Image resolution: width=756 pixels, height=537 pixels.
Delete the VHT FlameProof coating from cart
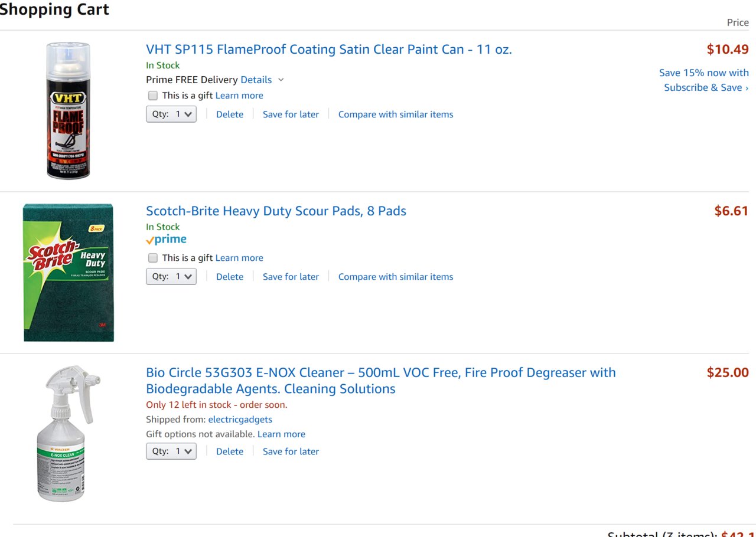(230, 114)
